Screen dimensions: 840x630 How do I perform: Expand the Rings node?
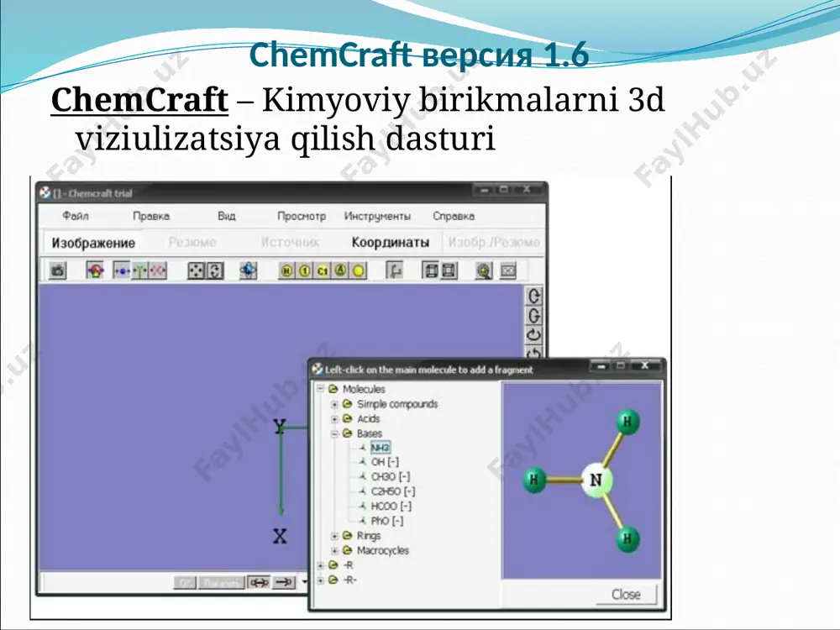pos(335,536)
